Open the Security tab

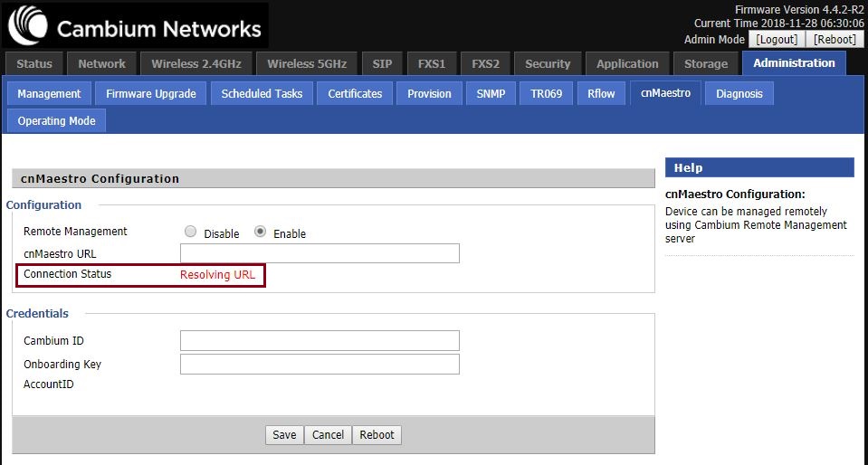pyautogui.click(x=548, y=63)
